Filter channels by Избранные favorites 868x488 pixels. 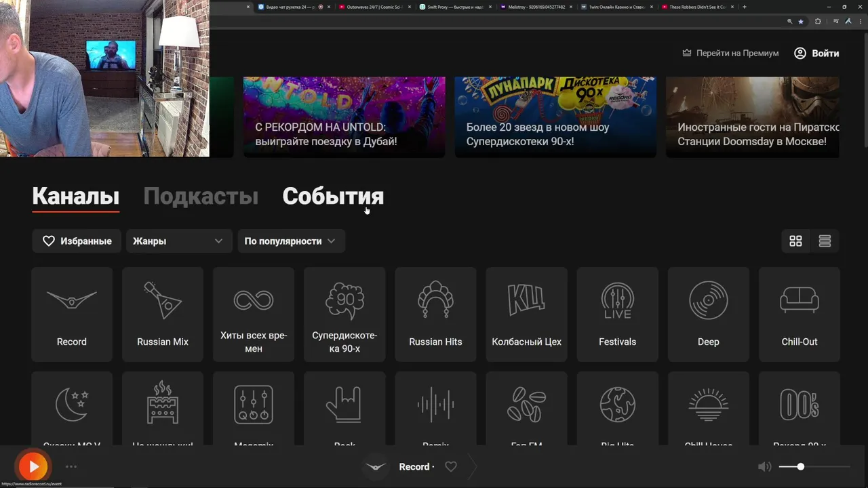coord(77,241)
